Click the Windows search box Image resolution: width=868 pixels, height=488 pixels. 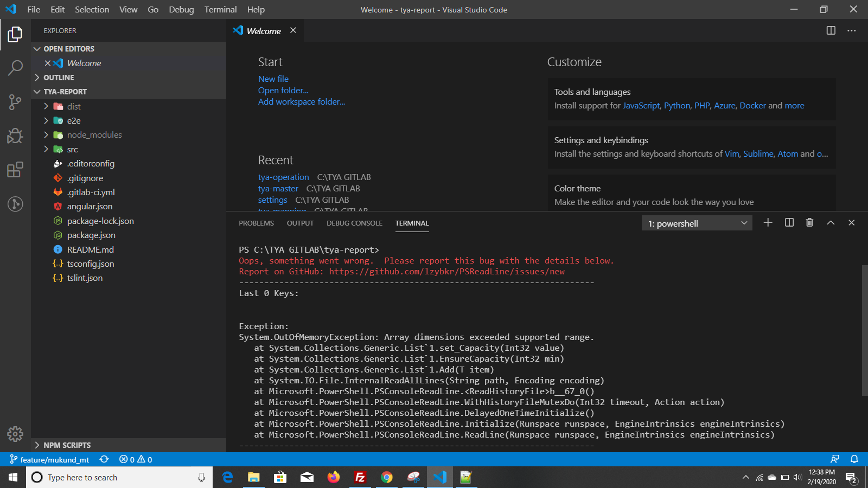pos(119,477)
